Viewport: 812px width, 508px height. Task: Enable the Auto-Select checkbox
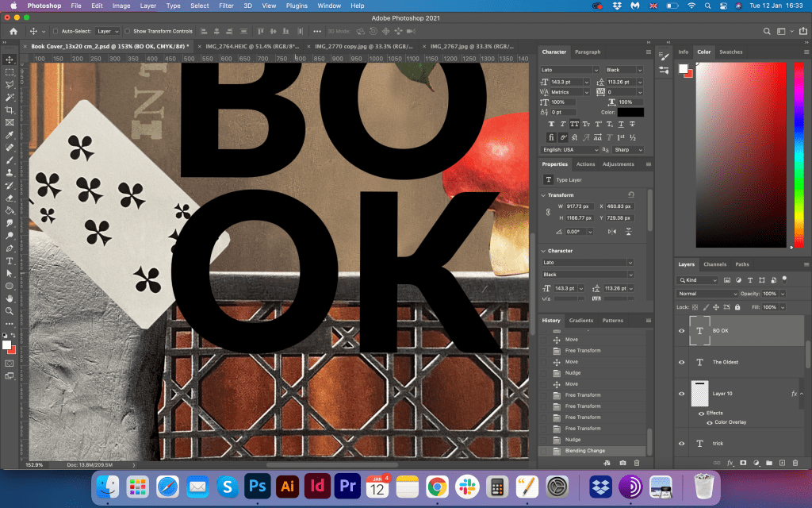click(55, 31)
